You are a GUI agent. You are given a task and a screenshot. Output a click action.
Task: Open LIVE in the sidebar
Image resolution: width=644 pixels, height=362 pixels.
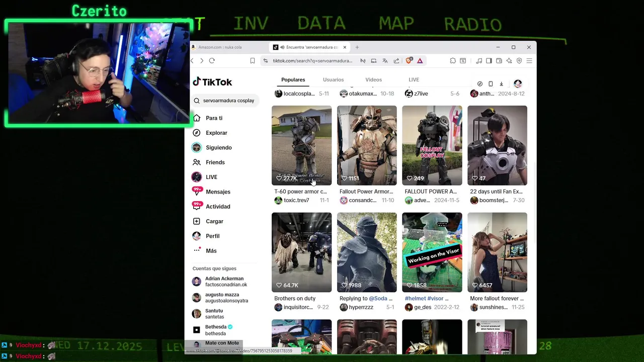(x=211, y=177)
